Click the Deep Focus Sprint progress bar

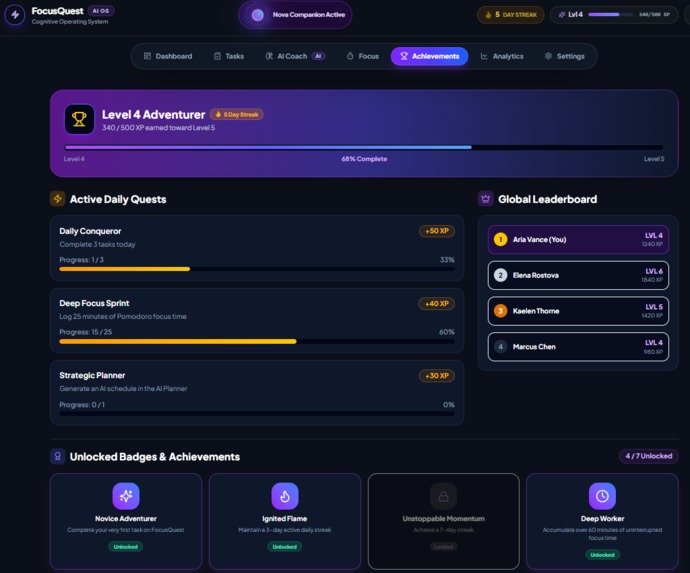[x=257, y=342]
